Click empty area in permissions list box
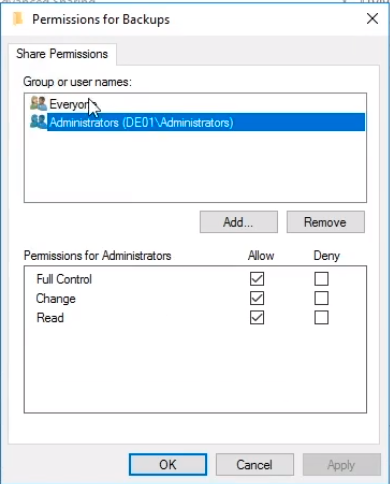Screen dimensions: 390x484 click(195, 368)
